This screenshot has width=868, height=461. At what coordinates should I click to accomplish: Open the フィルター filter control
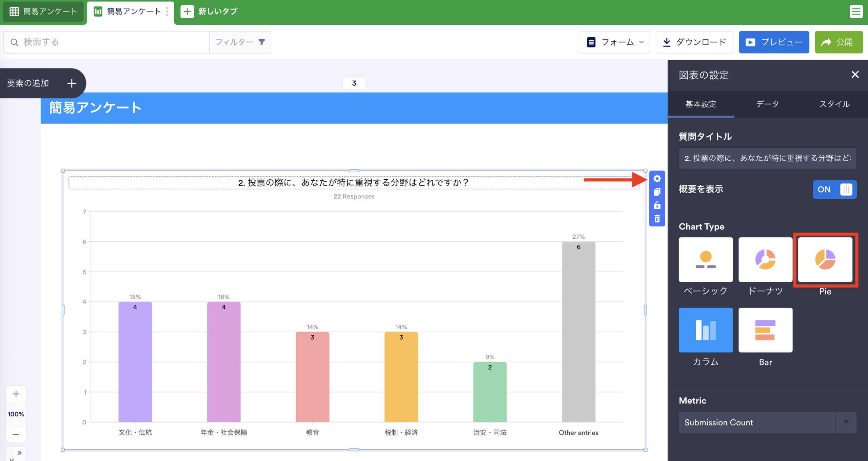240,42
